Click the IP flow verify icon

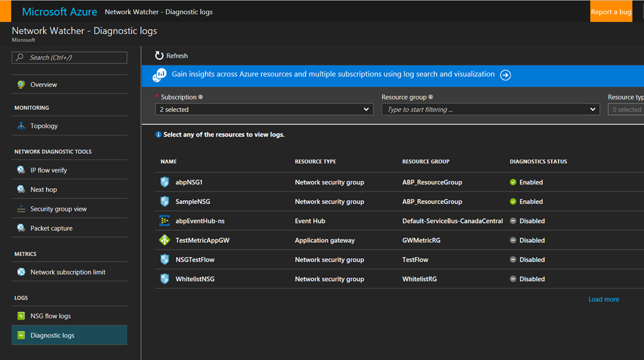[x=21, y=170]
